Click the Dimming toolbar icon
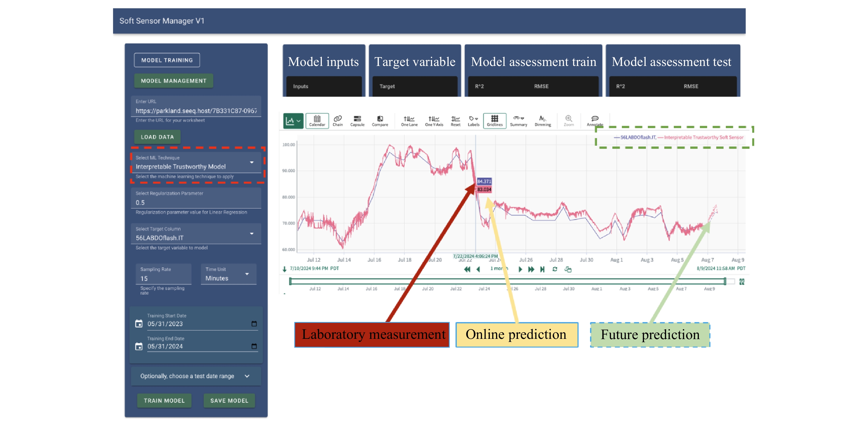The height and width of the screenshot is (423, 868). (543, 120)
